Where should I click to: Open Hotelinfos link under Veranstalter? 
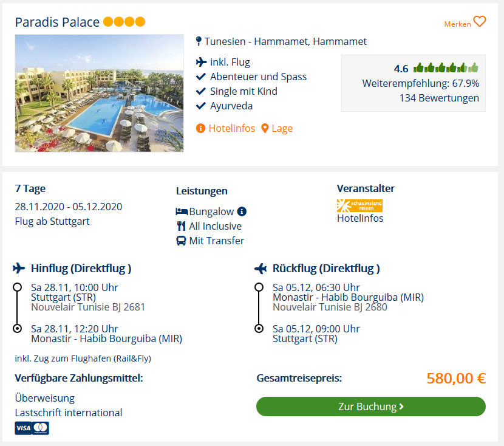click(x=360, y=218)
